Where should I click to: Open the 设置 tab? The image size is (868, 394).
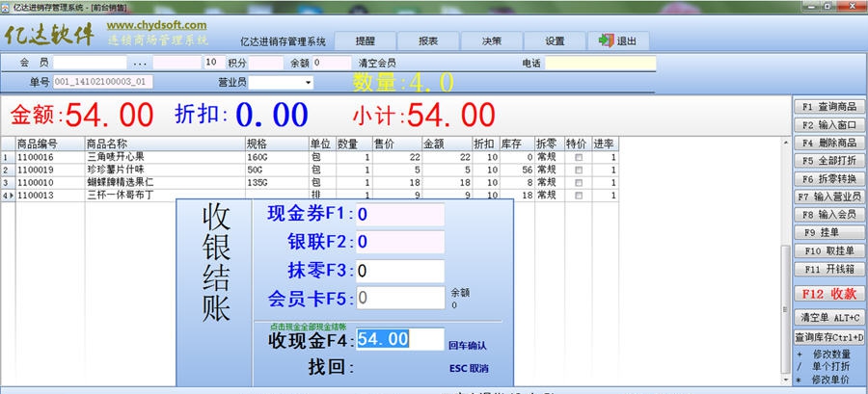click(555, 40)
